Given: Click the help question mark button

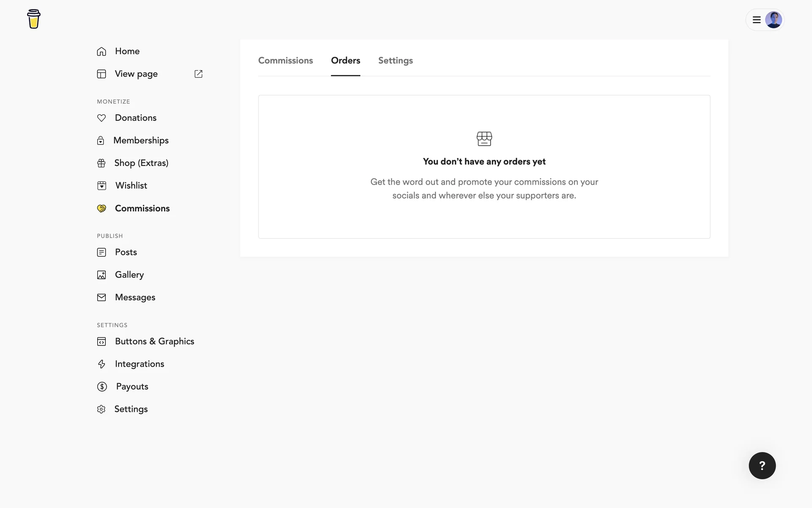Looking at the screenshot, I should 762,466.
